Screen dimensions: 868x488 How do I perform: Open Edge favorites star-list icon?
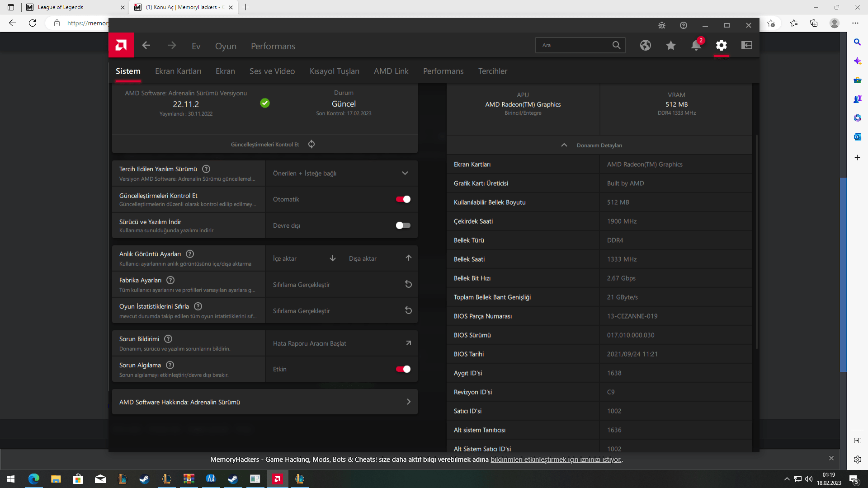794,23
